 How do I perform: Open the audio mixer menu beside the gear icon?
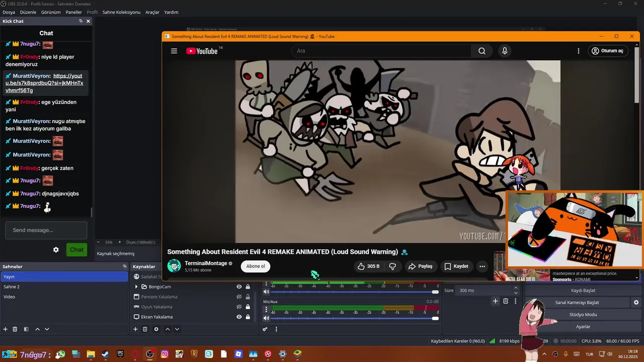[x=276, y=329]
